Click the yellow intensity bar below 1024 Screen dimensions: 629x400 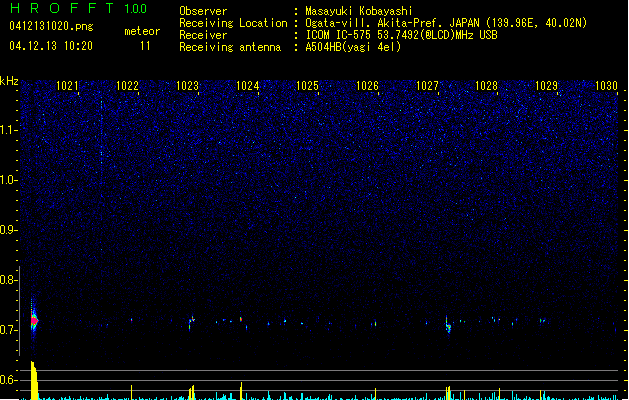pos(241,391)
